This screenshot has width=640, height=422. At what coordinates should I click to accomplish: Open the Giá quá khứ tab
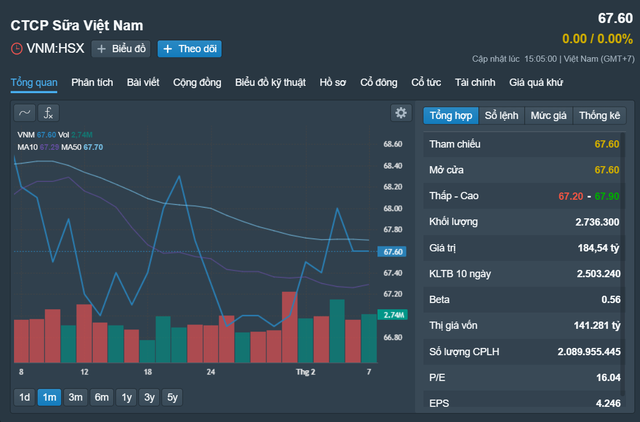pos(535,82)
